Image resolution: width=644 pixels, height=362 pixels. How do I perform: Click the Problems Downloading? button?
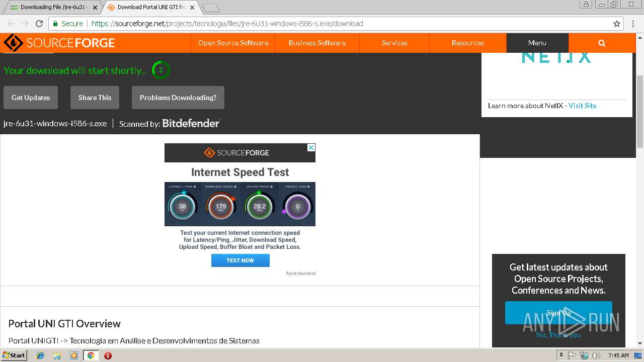point(178,98)
